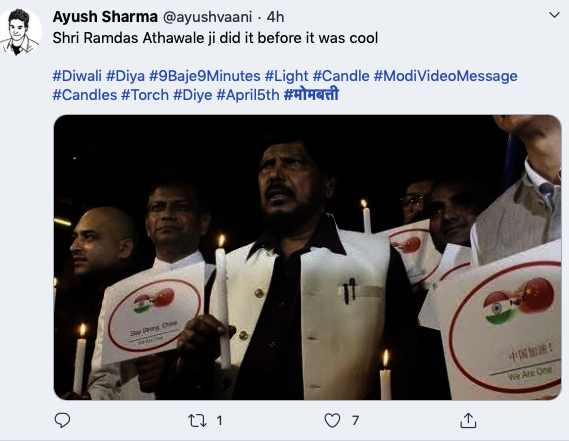The height and width of the screenshot is (441, 569).
Task: Expand the tweet options chevron
Action: pyautogui.click(x=554, y=15)
